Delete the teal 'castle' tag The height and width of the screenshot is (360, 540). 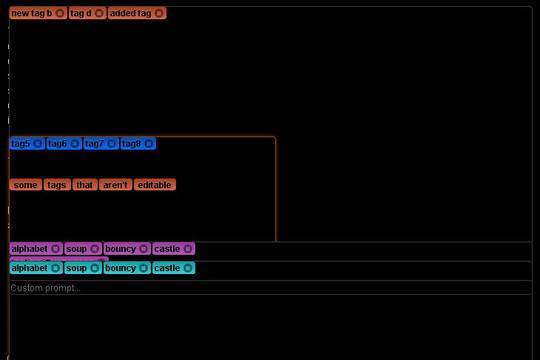(188, 268)
